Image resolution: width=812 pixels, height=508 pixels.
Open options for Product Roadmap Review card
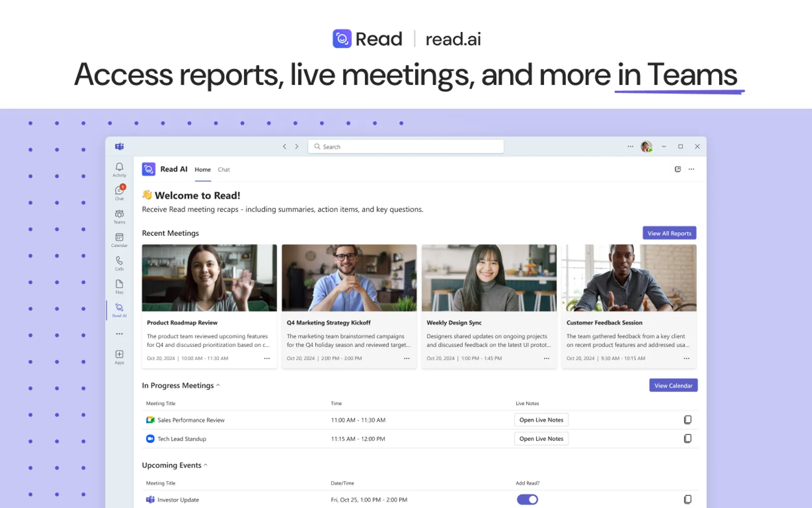267,358
